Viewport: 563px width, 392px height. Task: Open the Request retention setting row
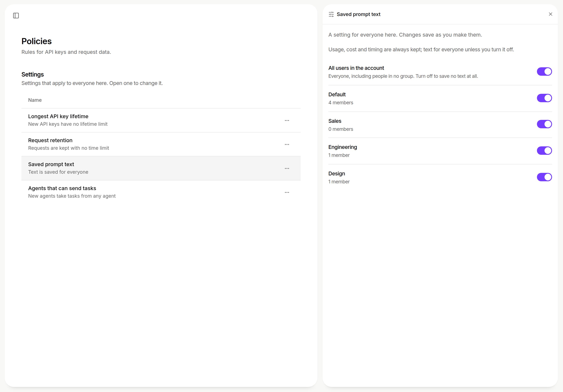pyautogui.click(x=161, y=144)
